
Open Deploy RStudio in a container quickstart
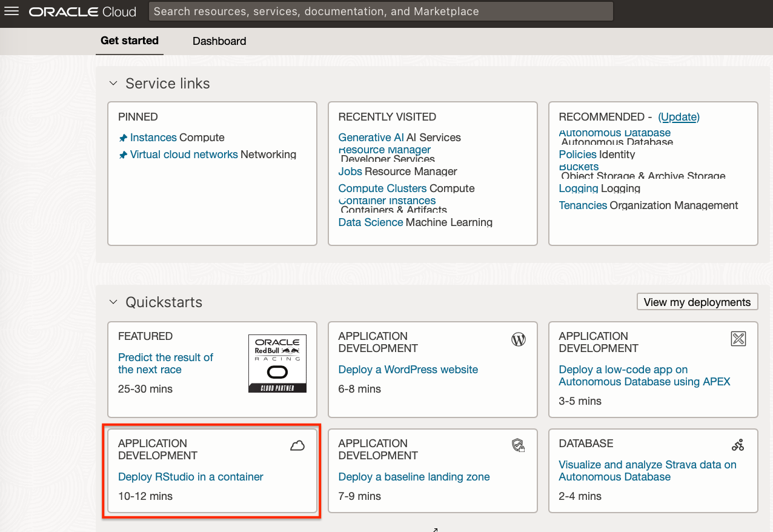pos(191,477)
